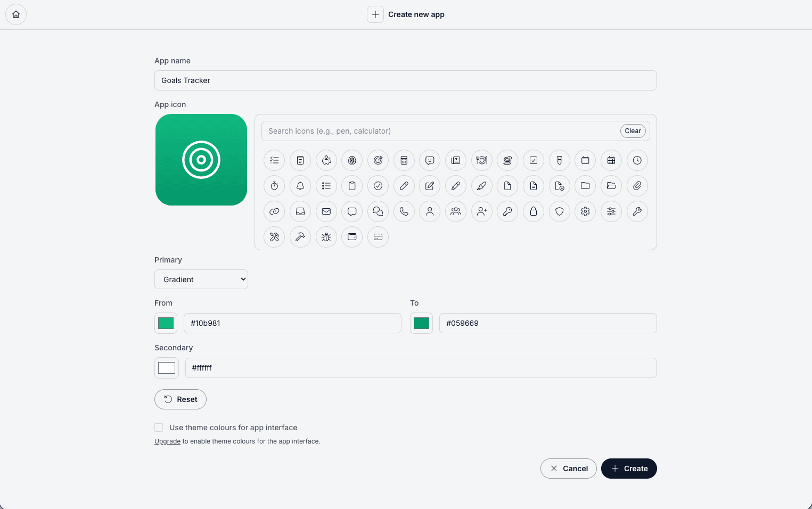812x509 pixels.
Task: Select the credit card icon
Action: click(x=378, y=237)
